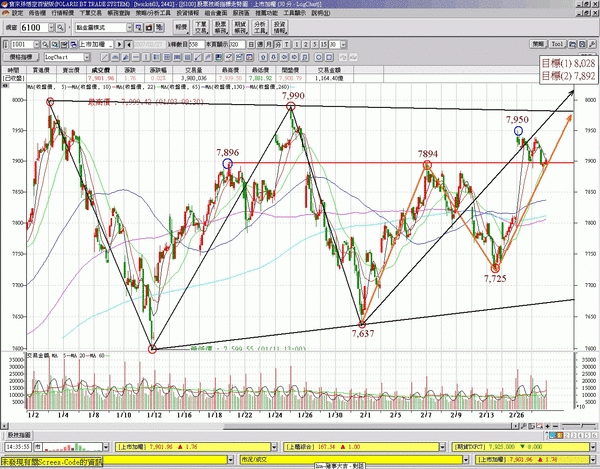Click the save disk icon near Tool button

click(582, 44)
